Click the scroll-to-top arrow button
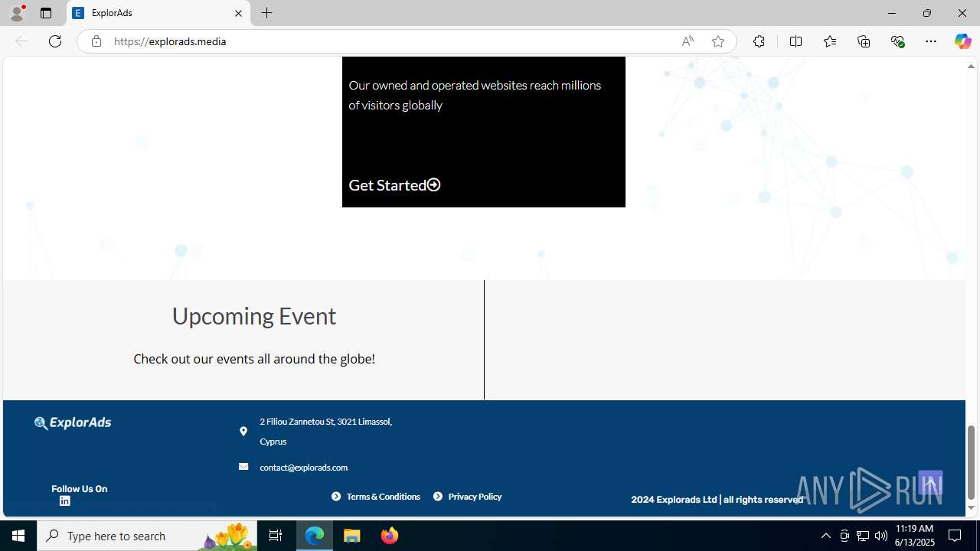This screenshot has width=980, height=551. pyautogui.click(x=930, y=483)
